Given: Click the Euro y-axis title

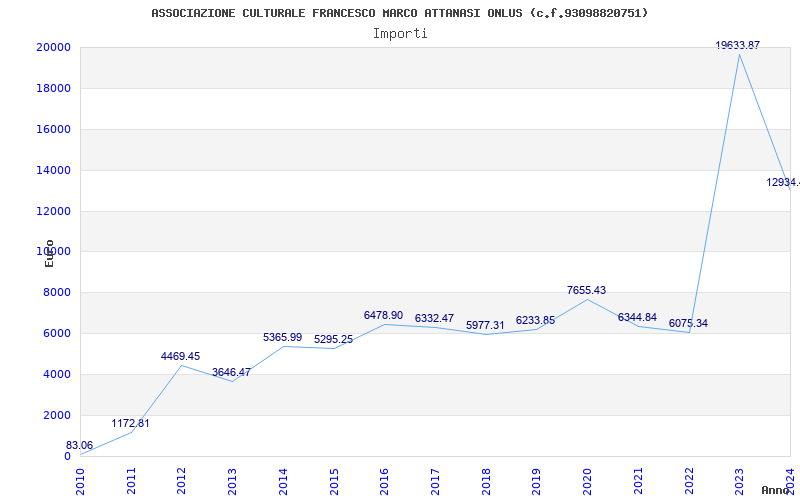Looking at the screenshot, I should pos(49,253).
